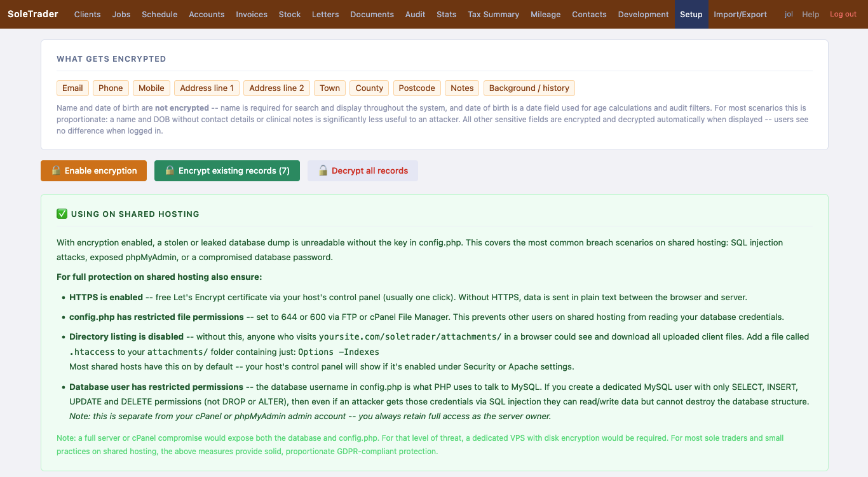Open the Tax Summary page

[x=494, y=14]
